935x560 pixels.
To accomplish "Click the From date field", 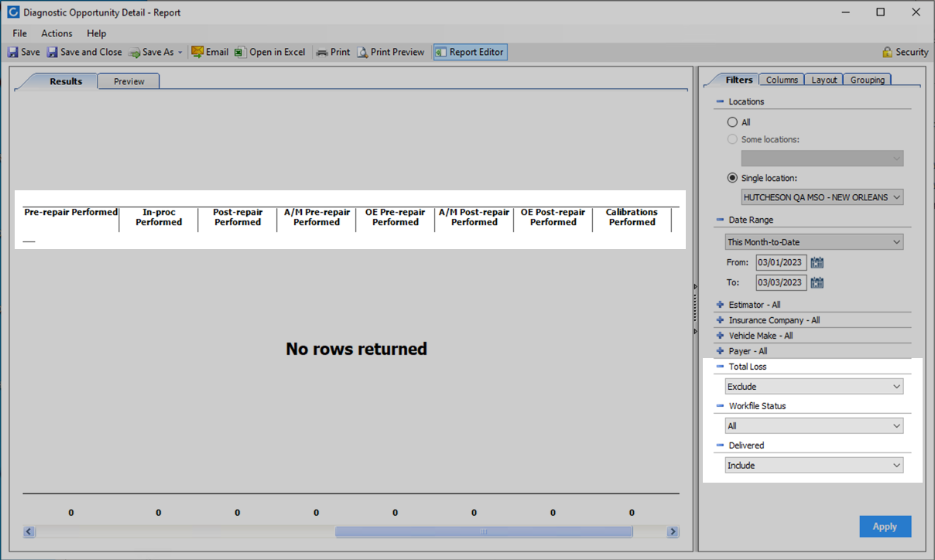I will point(781,262).
